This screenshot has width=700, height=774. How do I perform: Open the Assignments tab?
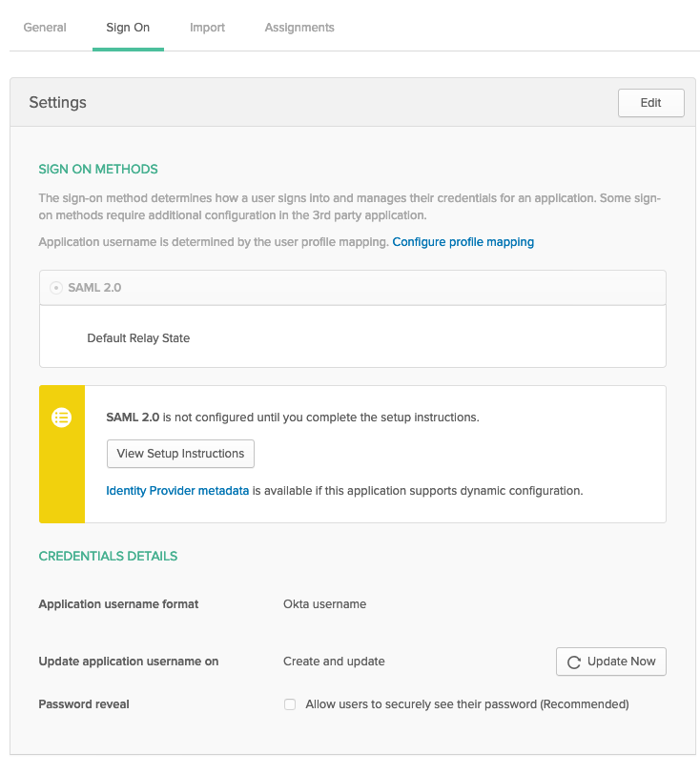coord(299,28)
